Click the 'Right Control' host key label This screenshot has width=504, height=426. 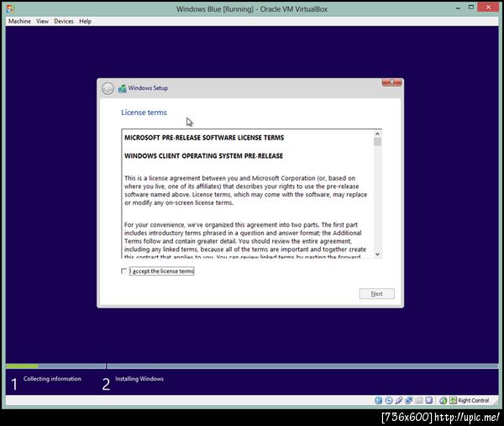[x=474, y=400]
